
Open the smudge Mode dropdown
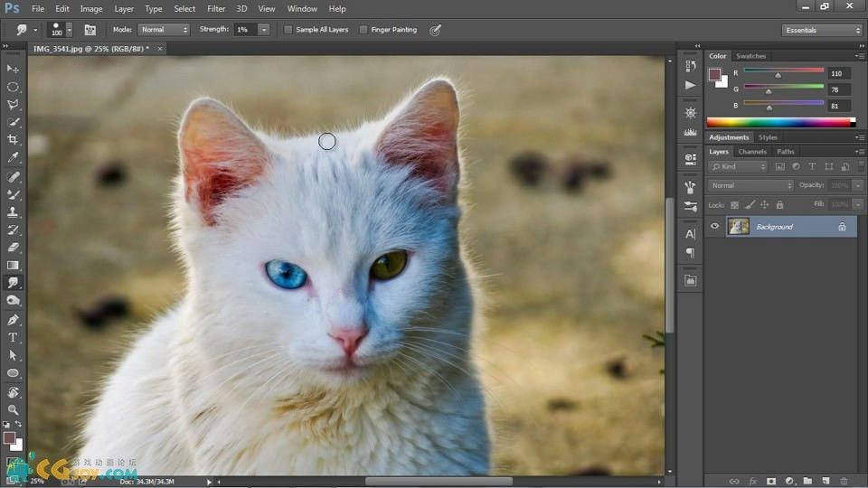click(x=164, y=30)
